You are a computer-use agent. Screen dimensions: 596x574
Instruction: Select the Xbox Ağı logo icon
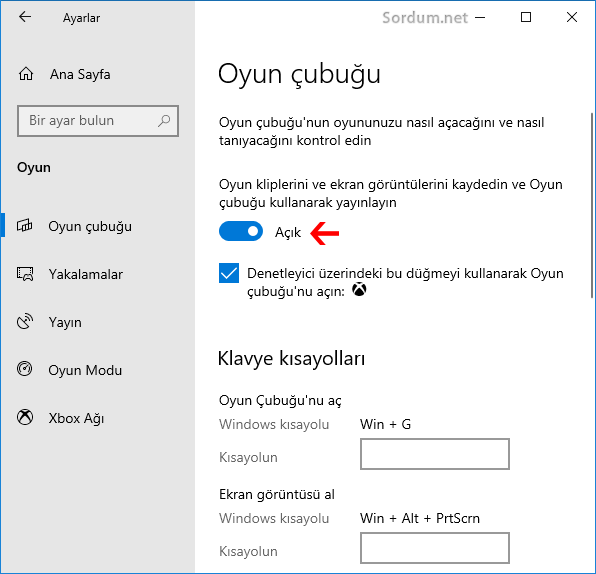25,418
